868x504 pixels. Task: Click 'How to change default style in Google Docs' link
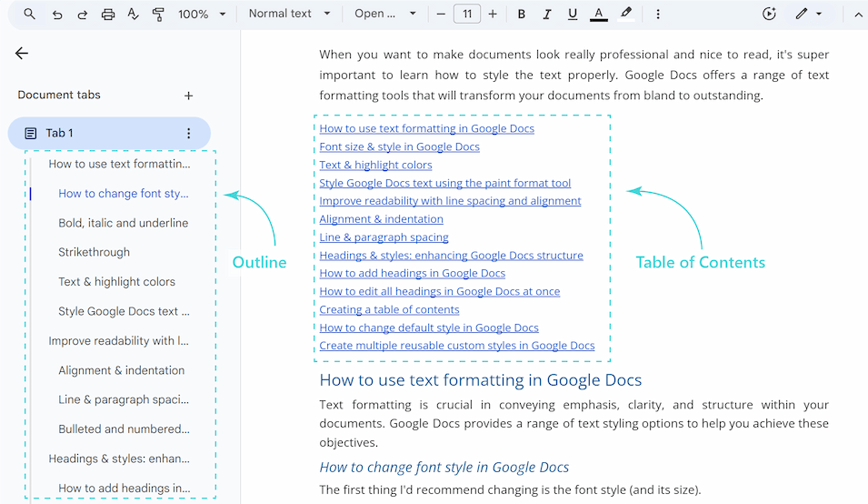click(429, 328)
